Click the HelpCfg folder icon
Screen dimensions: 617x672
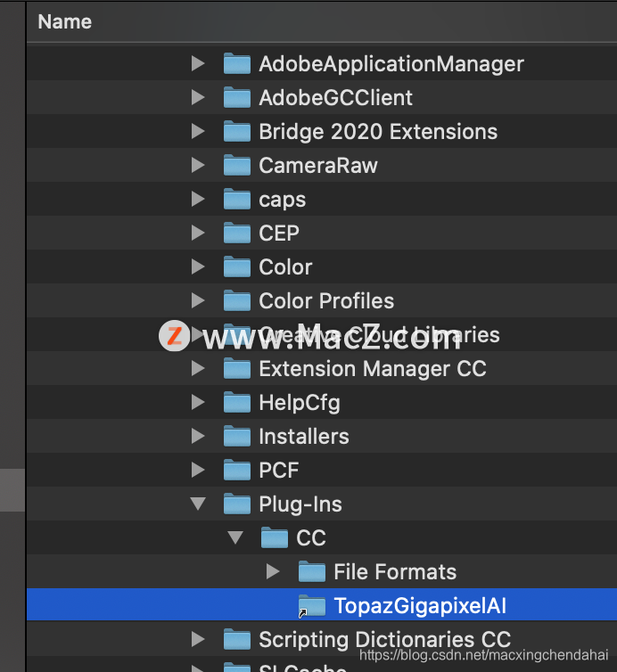click(237, 402)
